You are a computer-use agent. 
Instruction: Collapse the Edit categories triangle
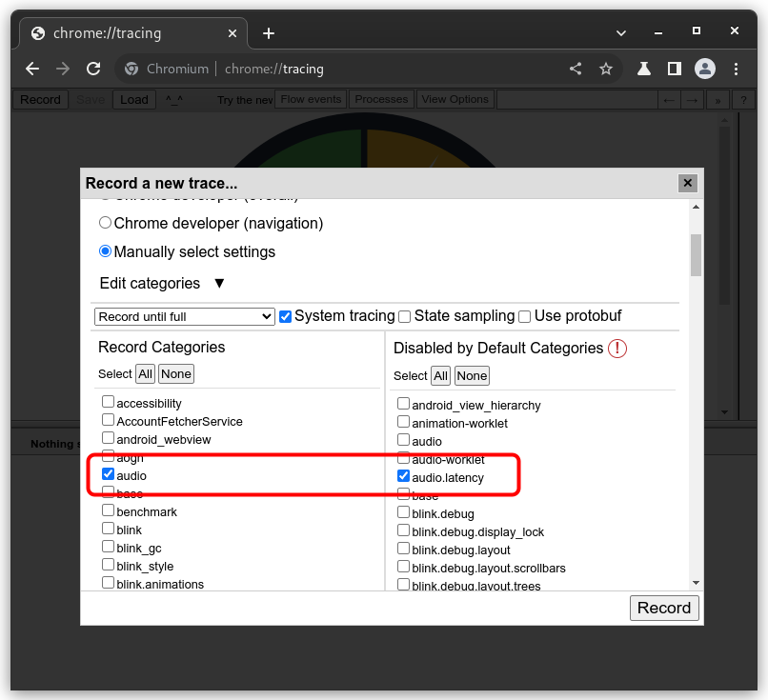[219, 284]
